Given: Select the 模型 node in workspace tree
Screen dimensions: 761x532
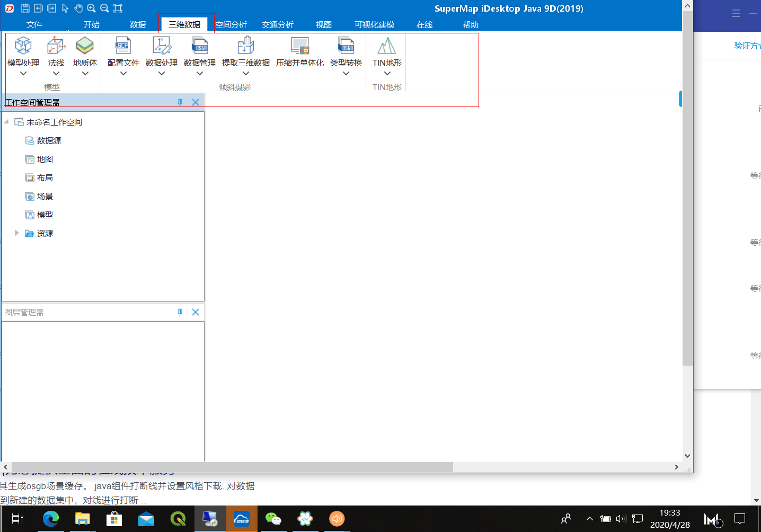Looking at the screenshot, I should coord(45,215).
